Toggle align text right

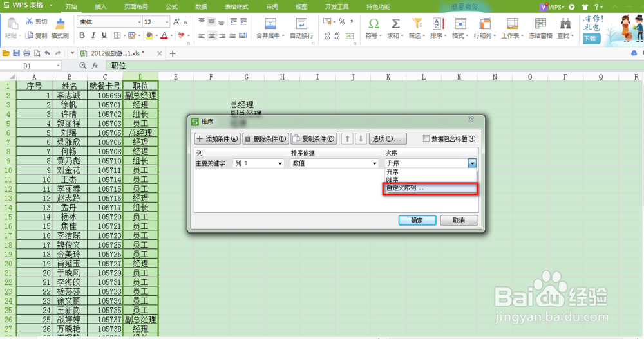click(222, 35)
